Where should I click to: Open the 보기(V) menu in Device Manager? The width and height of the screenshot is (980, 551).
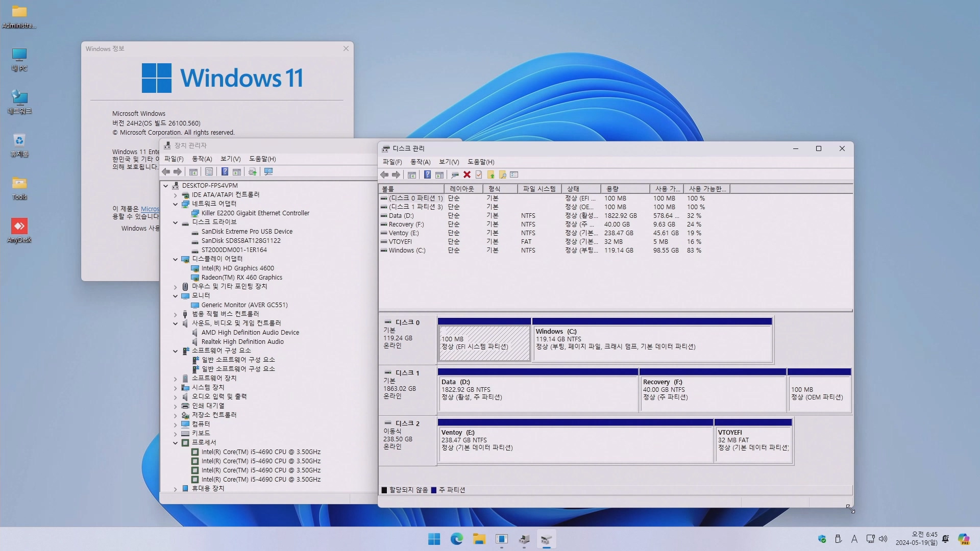point(230,159)
